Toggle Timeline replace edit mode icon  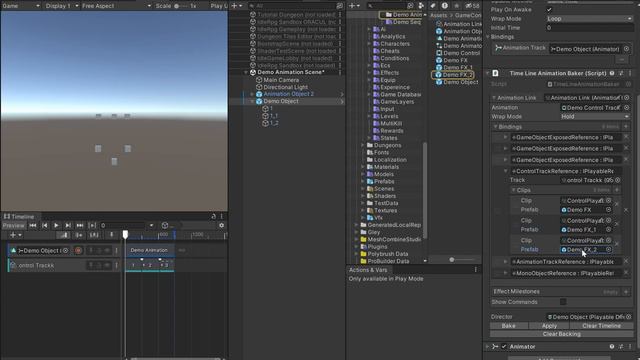(x=94, y=235)
